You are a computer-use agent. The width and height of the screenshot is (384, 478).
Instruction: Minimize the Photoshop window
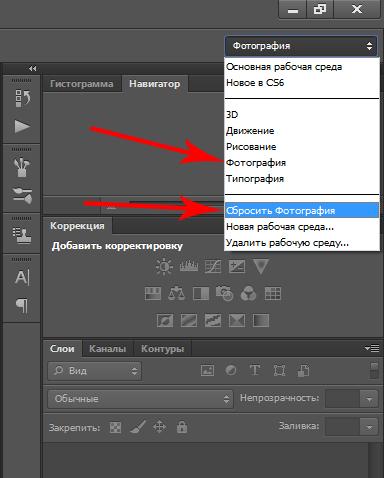click(x=293, y=9)
